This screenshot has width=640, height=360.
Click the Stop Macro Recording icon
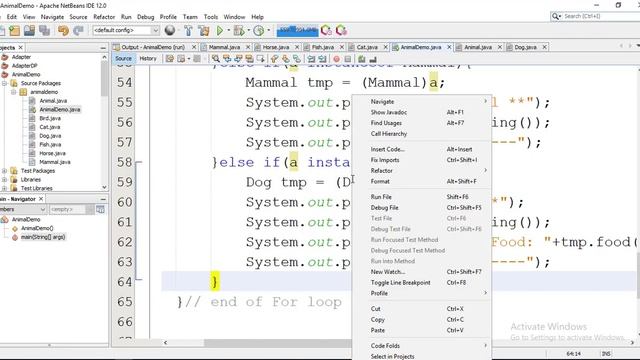pos(347,59)
